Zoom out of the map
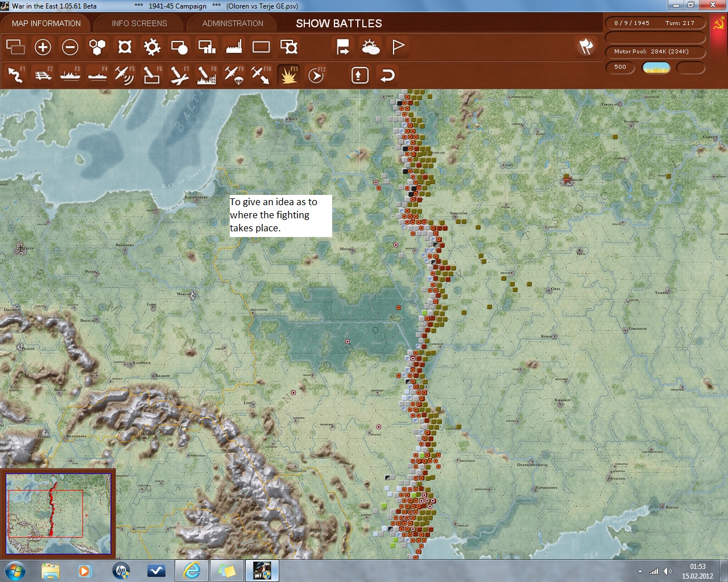 [70, 47]
